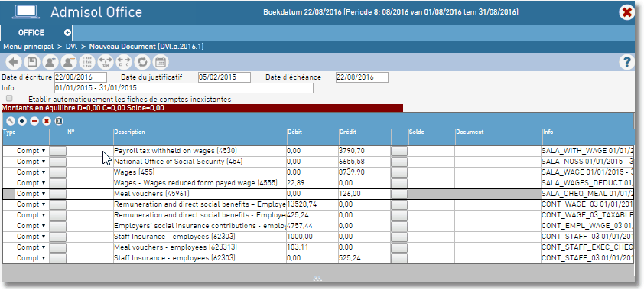Open Type dropdown for Meal vouchers (45961) row
Image resolution: width=644 pixels, height=291 pixels.
pyautogui.click(x=31, y=194)
